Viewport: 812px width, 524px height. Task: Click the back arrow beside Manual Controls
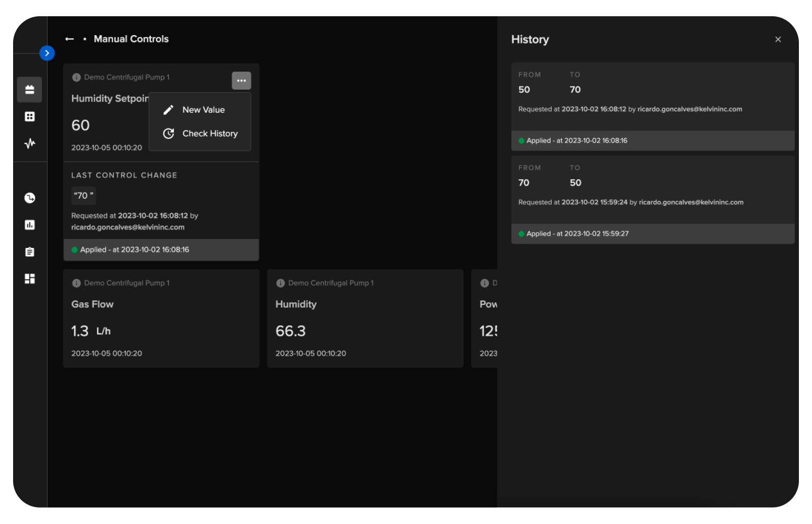point(69,39)
